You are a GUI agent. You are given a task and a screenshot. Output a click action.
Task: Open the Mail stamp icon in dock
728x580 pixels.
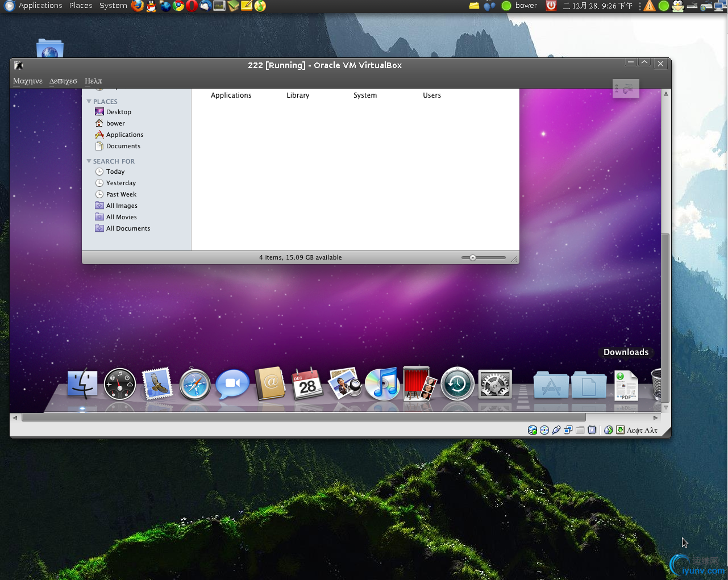click(157, 383)
